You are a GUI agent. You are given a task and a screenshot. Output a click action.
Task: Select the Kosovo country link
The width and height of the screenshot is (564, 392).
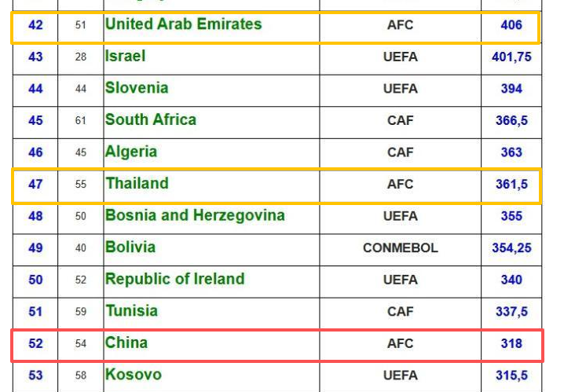click(134, 375)
